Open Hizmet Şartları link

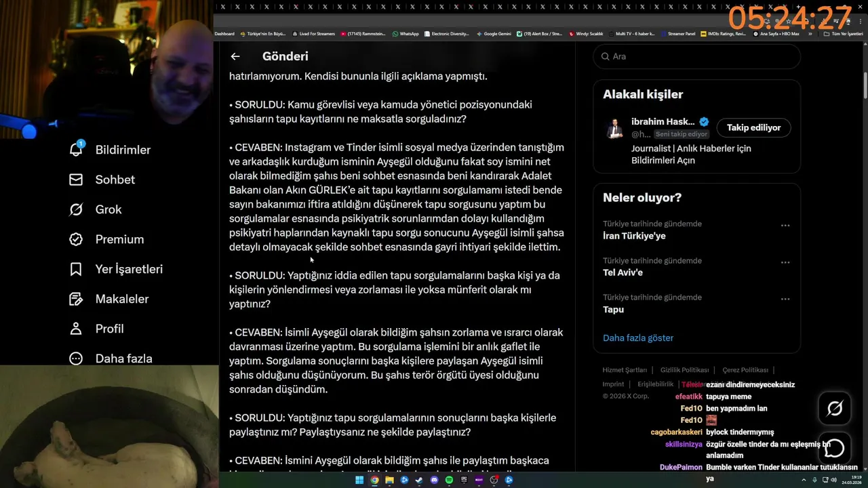[x=625, y=370]
